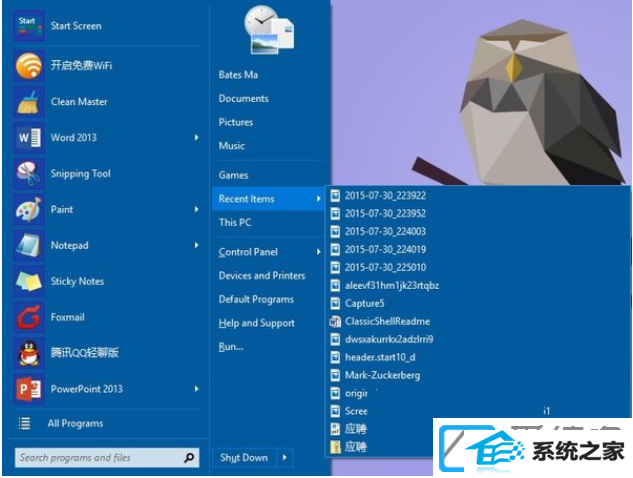Screen dimensions: 633x478
Task: Select Foxmail label
Action: point(67,317)
